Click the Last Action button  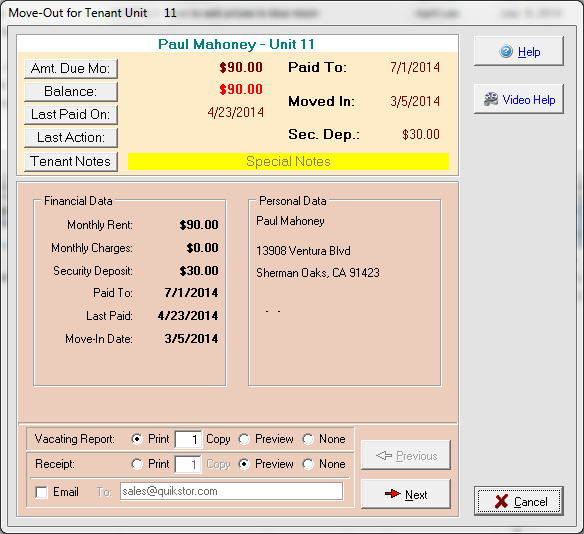[x=71, y=138]
